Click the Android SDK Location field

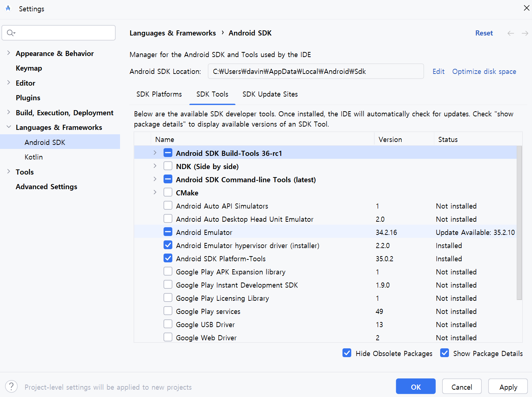point(315,71)
